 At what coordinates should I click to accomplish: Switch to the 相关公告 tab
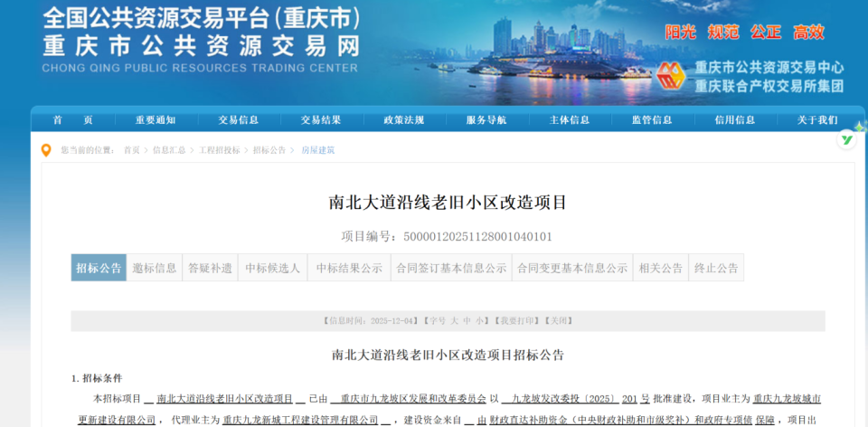(661, 268)
